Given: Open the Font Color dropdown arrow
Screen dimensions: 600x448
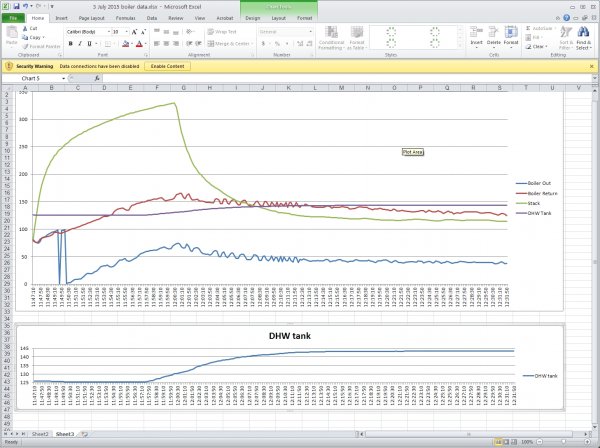Looking at the screenshot, I should 146,44.
